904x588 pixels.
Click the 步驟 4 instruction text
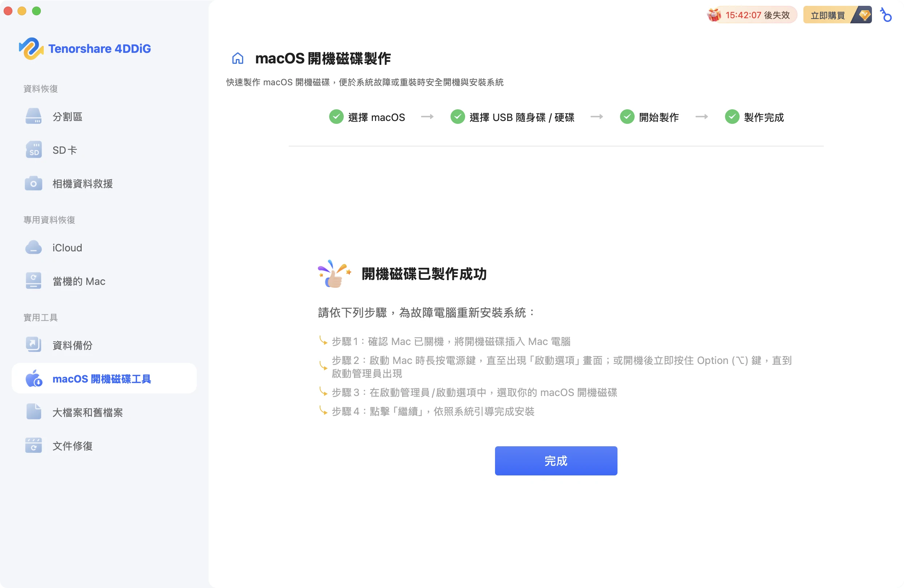tap(433, 411)
